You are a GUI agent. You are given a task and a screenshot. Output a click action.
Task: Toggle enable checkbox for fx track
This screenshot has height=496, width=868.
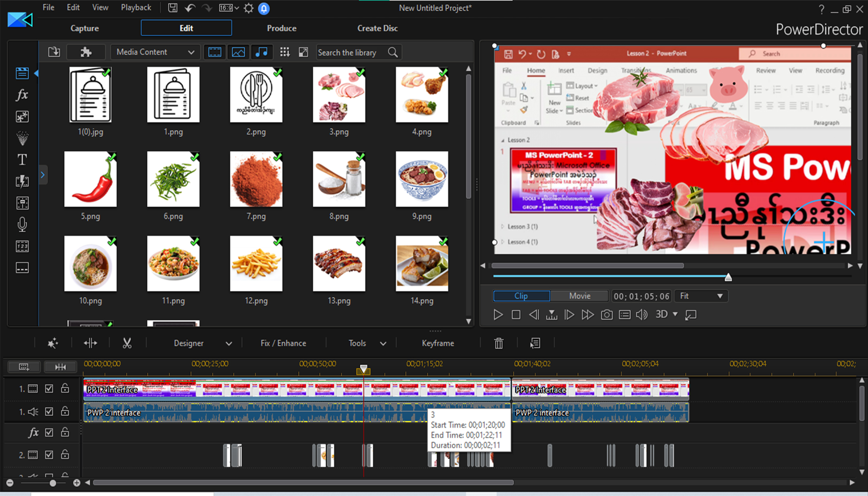point(49,432)
